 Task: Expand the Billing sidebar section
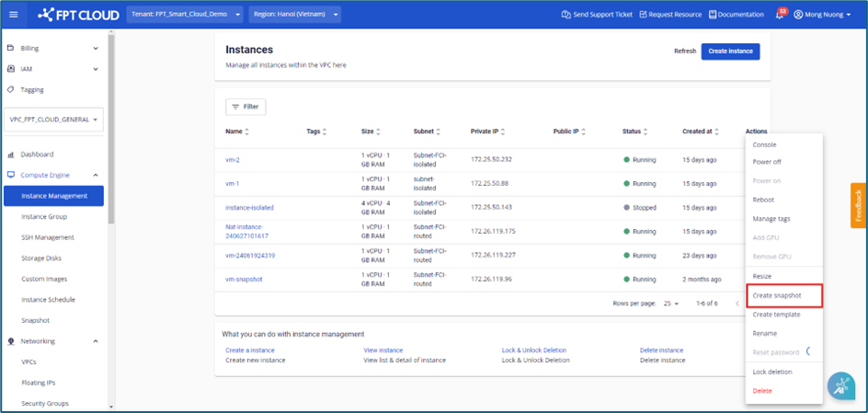point(96,48)
